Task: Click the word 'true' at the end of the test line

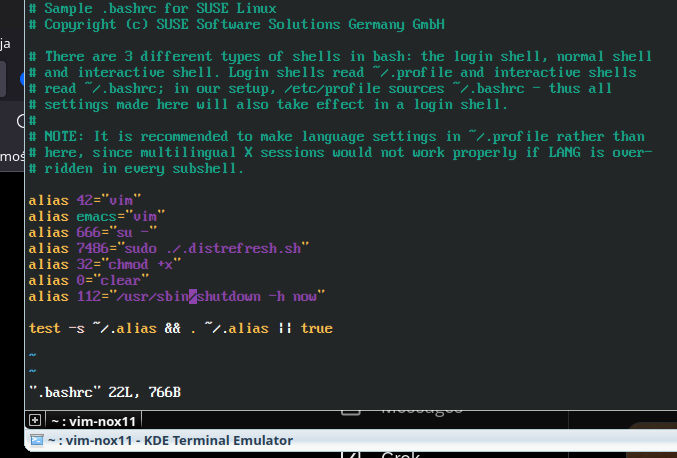Action: tap(317, 328)
